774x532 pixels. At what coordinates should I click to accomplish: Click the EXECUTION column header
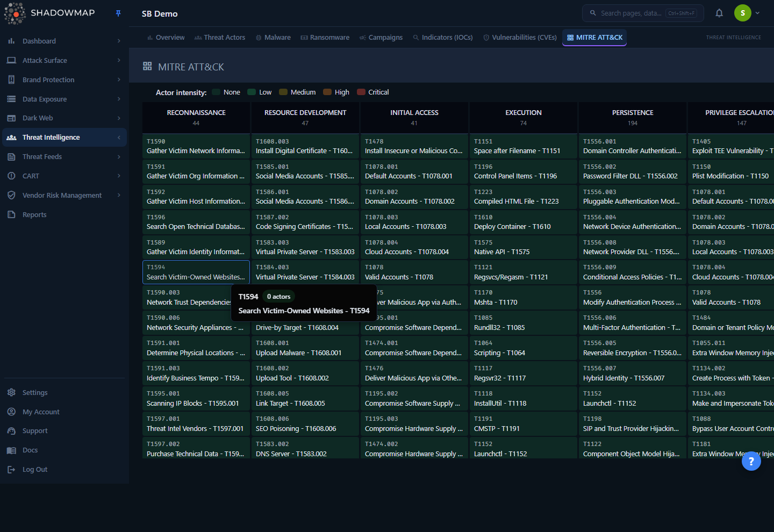[524, 117]
